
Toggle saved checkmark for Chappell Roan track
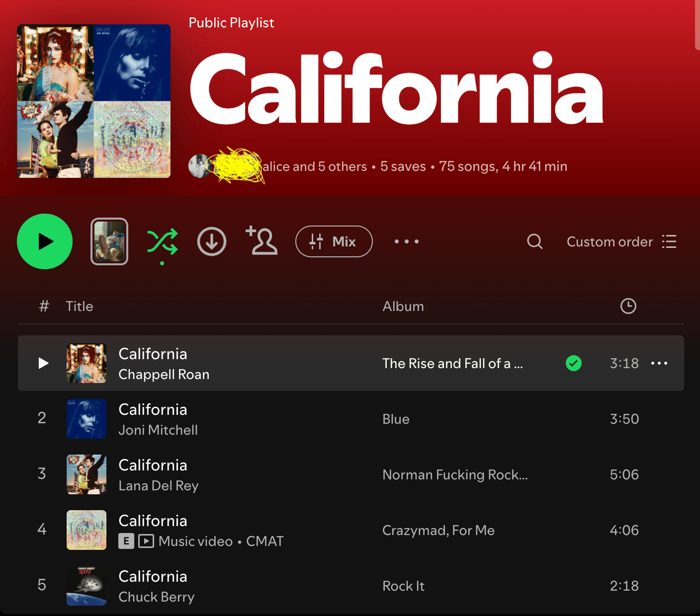[574, 363]
